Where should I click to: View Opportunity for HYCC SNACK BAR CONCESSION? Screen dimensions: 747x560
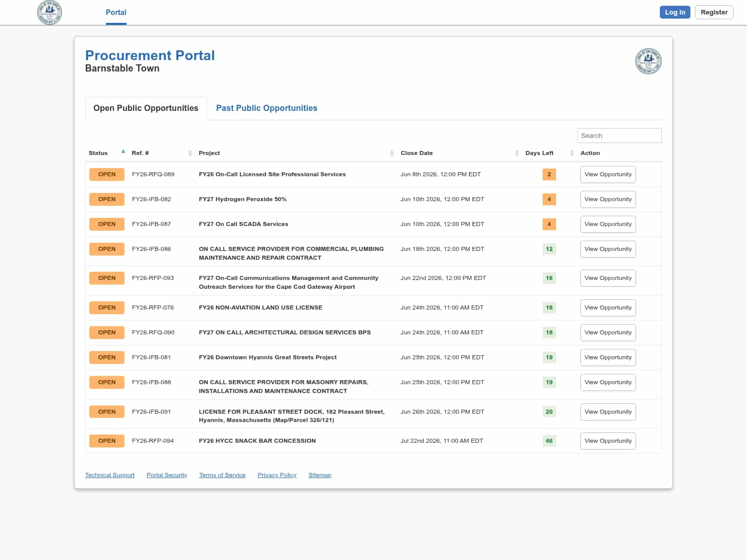(608, 441)
